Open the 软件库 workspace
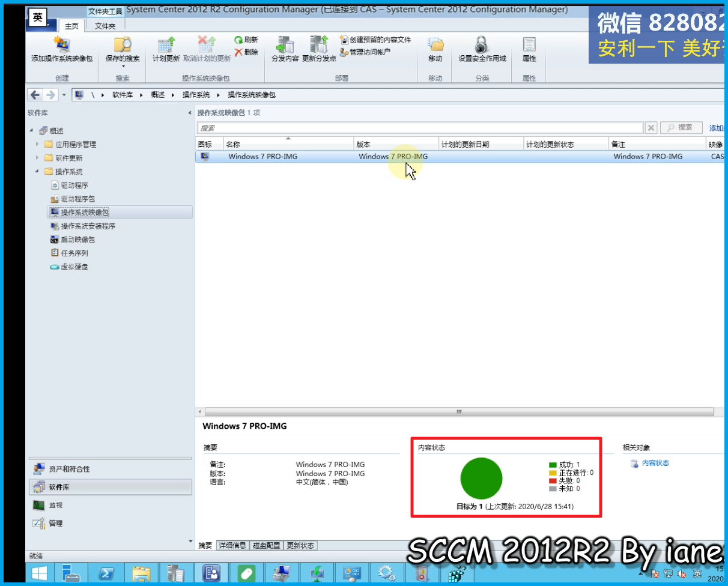 tap(111, 487)
